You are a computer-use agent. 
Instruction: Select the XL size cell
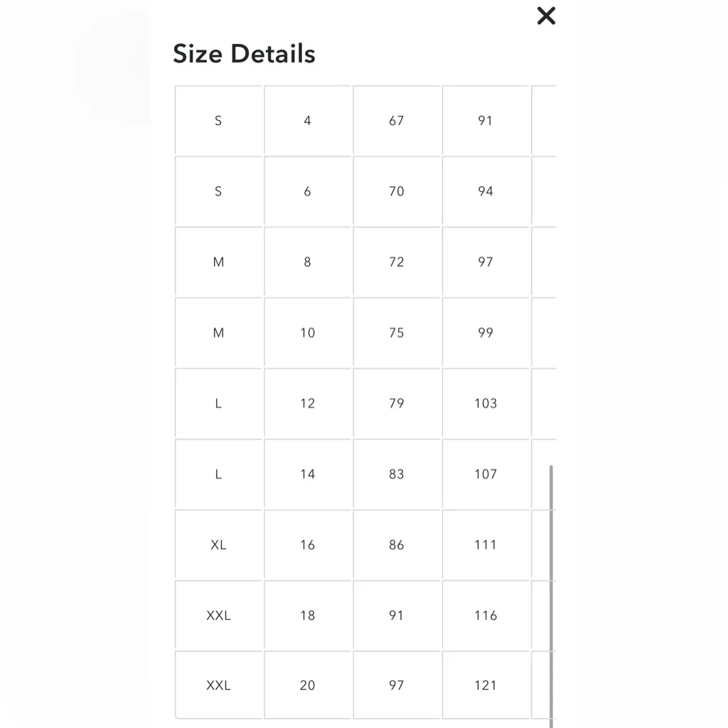(x=218, y=545)
